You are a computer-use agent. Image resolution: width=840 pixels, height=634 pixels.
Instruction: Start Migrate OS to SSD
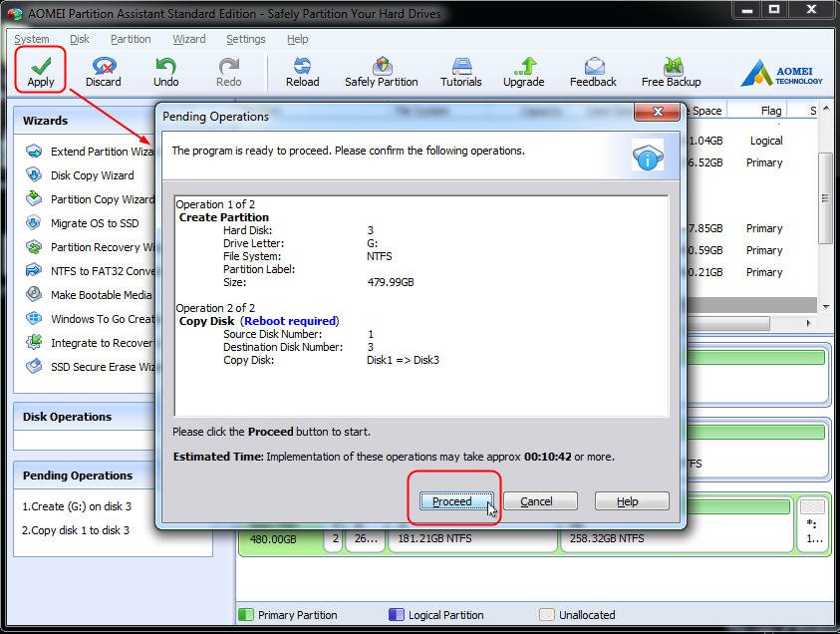(82, 223)
